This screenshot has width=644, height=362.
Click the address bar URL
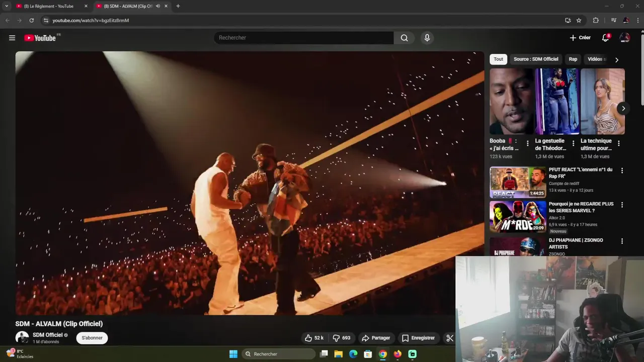pyautogui.click(x=91, y=21)
